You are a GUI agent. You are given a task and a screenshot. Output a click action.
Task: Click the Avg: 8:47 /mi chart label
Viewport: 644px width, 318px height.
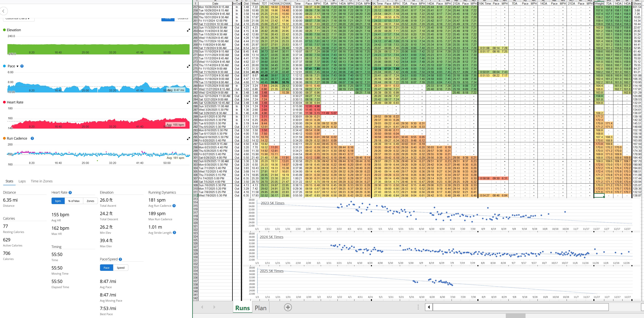pos(176,90)
